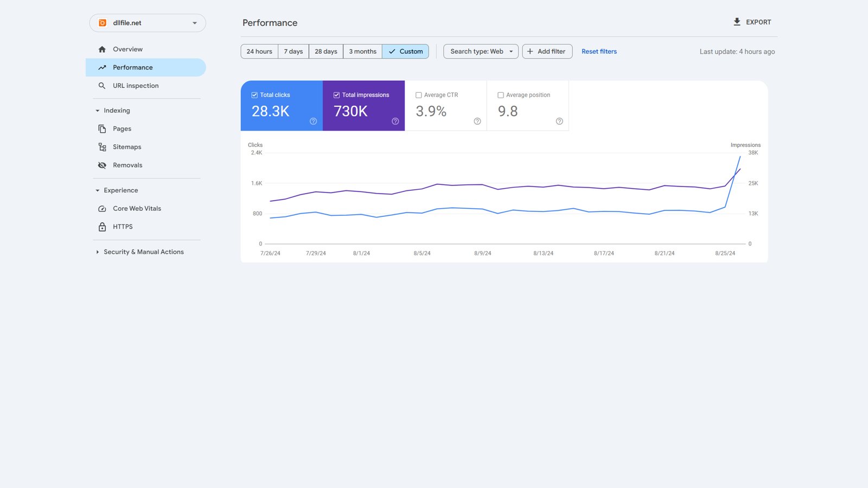This screenshot has height=488, width=868.
Task: Select the Overview home icon
Action: pos(102,49)
